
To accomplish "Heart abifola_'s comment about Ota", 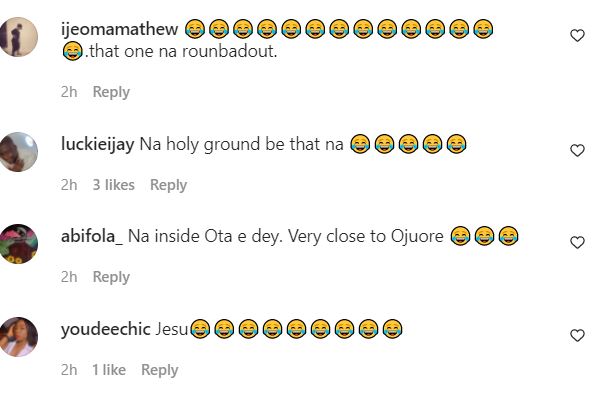I will [577, 243].
